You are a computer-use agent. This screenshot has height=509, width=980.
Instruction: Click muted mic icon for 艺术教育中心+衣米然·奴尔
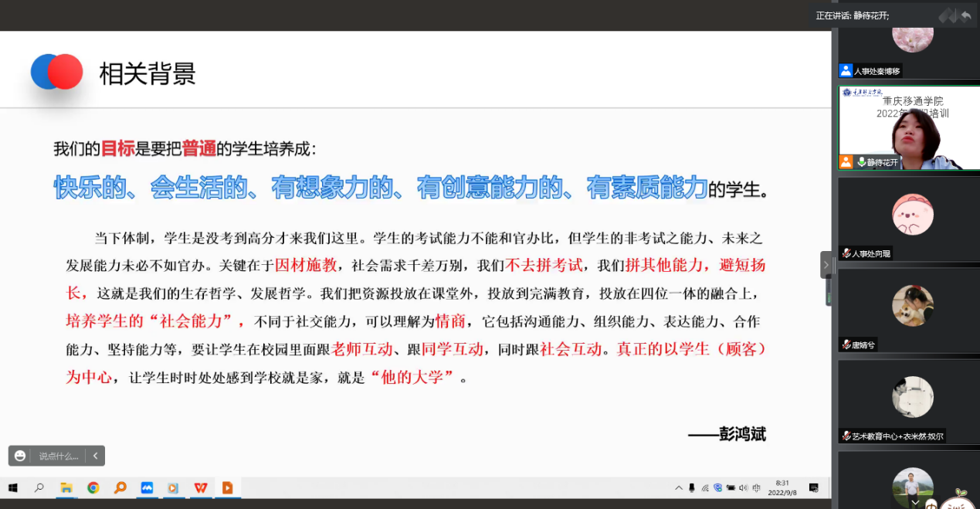click(846, 436)
